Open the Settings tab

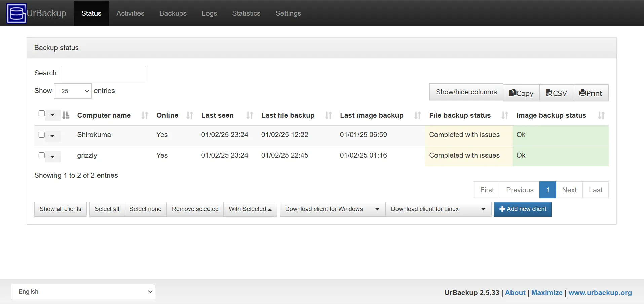click(x=288, y=13)
